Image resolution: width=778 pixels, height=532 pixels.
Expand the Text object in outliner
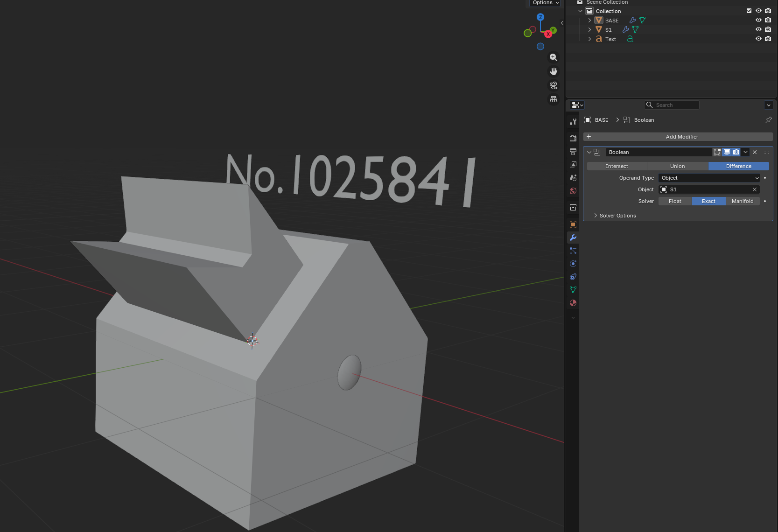589,39
